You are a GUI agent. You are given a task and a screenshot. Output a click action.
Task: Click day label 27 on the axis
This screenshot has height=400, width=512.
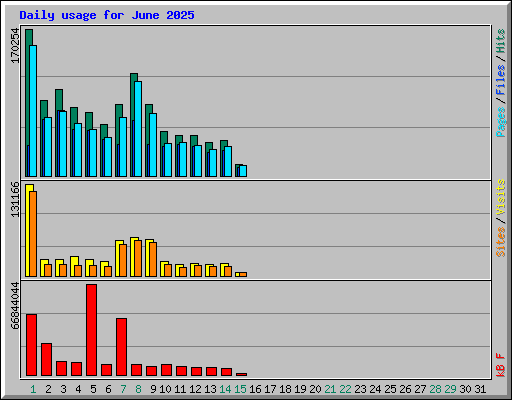pyautogui.click(x=420, y=389)
